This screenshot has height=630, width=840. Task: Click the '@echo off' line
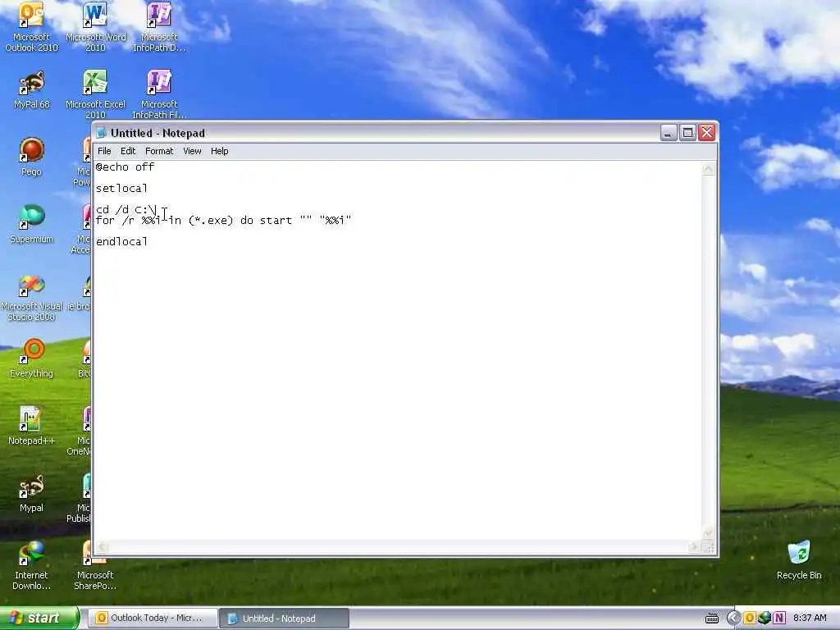[126, 167]
